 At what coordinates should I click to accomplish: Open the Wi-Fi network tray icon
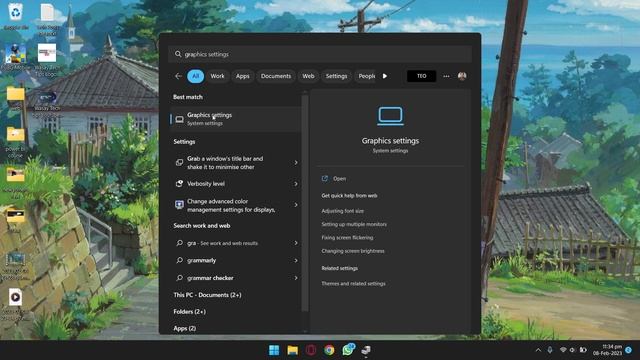click(563, 350)
